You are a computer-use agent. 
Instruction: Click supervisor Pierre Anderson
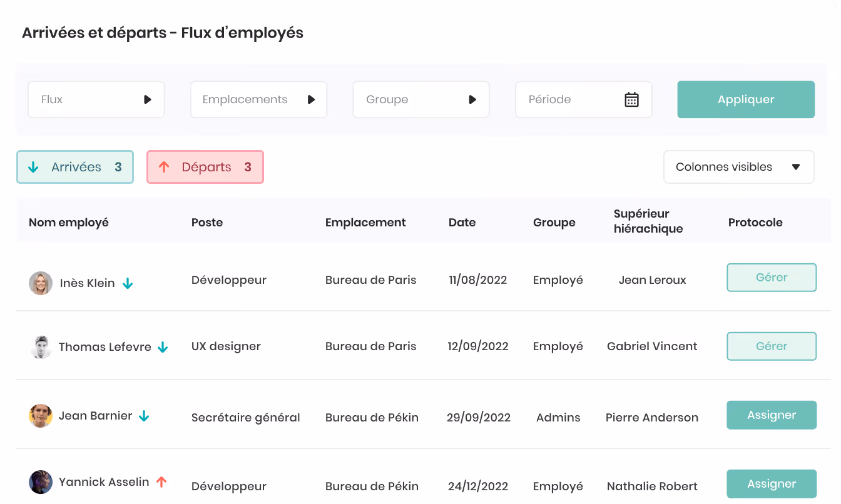click(x=652, y=418)
